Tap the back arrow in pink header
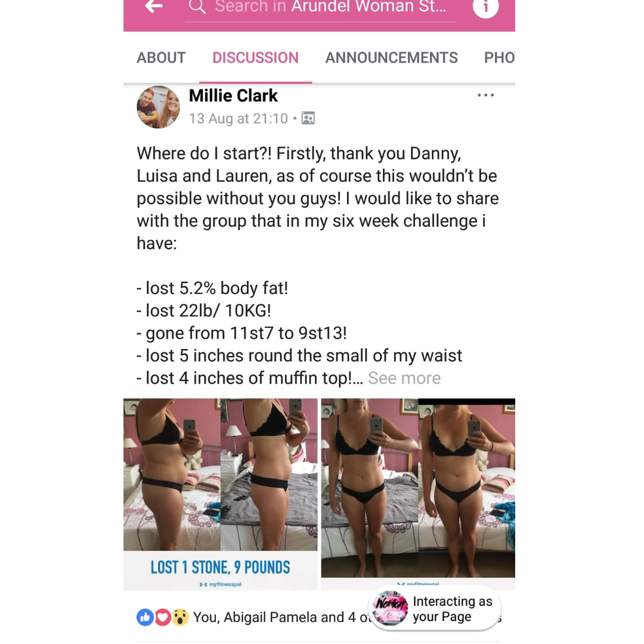Image resolution: width=644 pixels, height=644 pixels. [154, 6]
